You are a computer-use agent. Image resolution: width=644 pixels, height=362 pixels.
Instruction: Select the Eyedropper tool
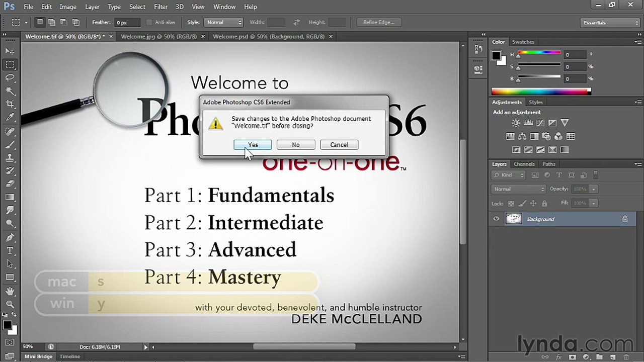point(10,117)
